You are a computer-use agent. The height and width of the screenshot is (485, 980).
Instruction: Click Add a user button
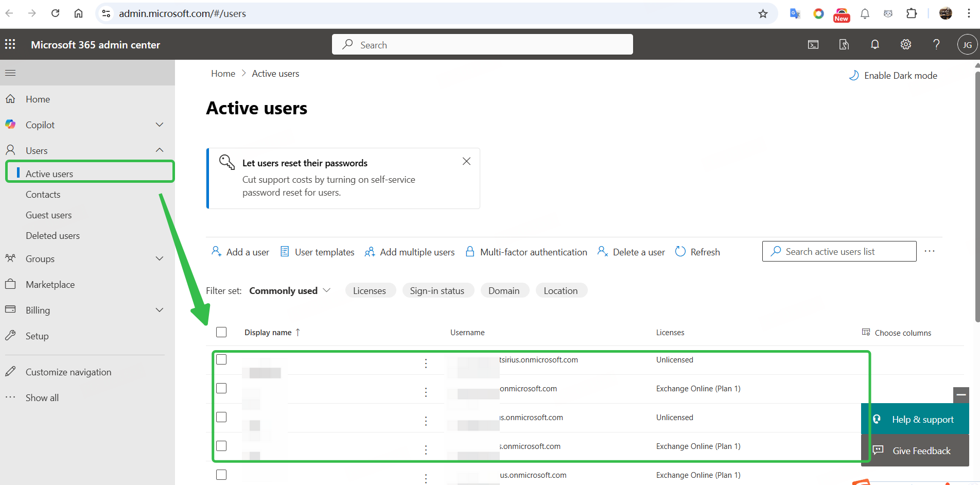(x=240, y=252)
